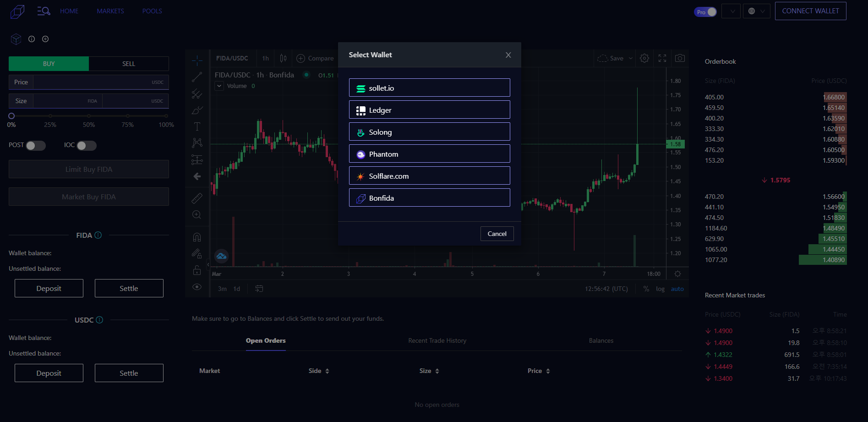Set order size slider to 50%
Screen dimensions: 868x422
pos(89,116)
